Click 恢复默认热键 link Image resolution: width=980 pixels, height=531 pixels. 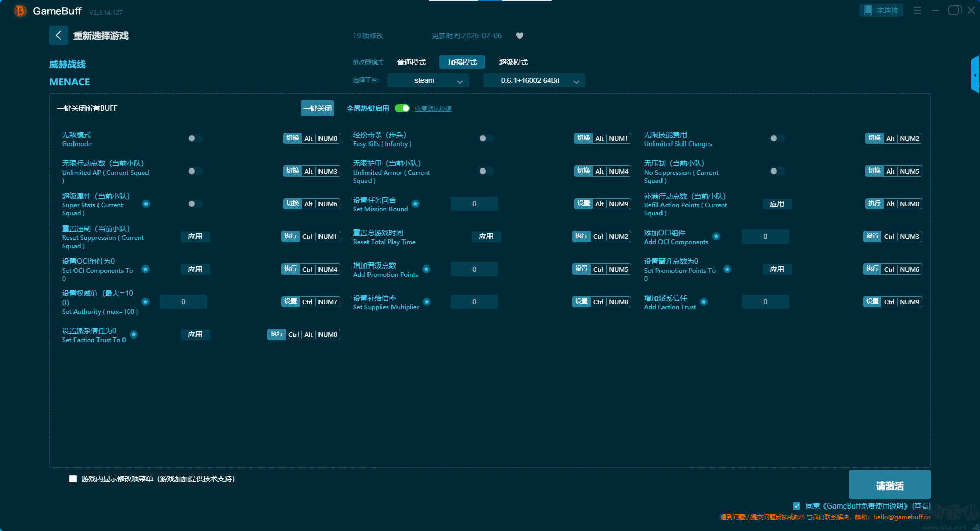point(433,109)
